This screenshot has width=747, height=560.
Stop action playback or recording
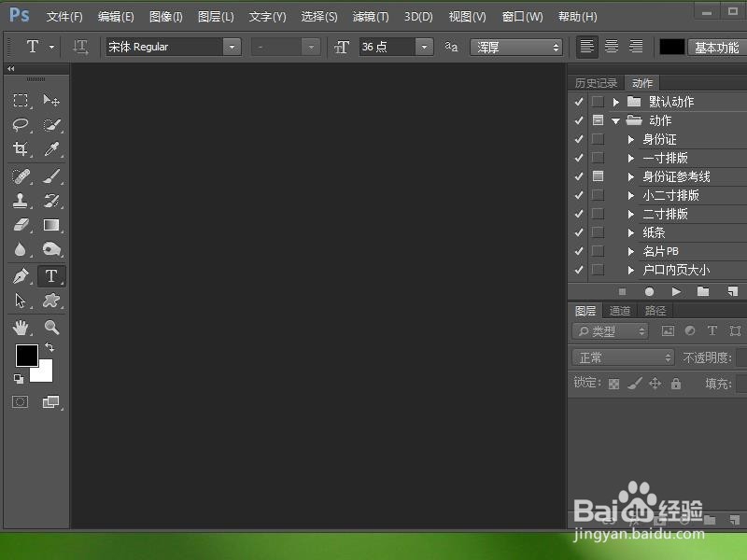pyautogui.click(x=622, y=291)
